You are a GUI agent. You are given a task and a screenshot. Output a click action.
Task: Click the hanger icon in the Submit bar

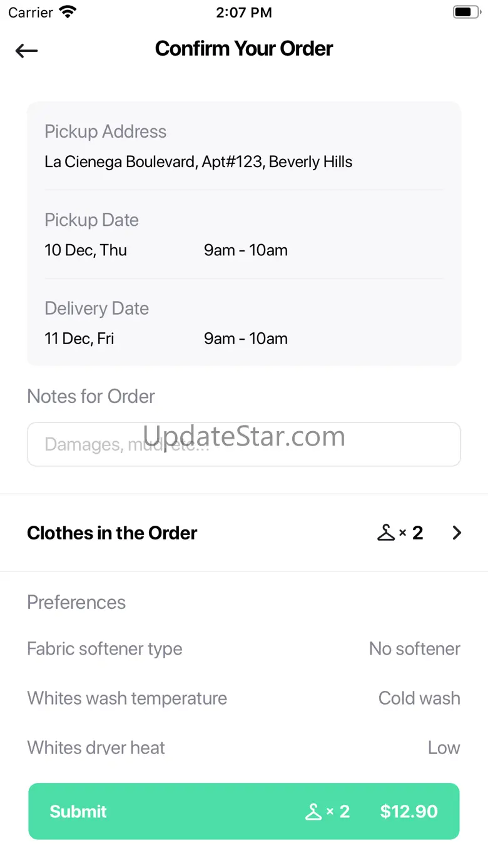313,812
